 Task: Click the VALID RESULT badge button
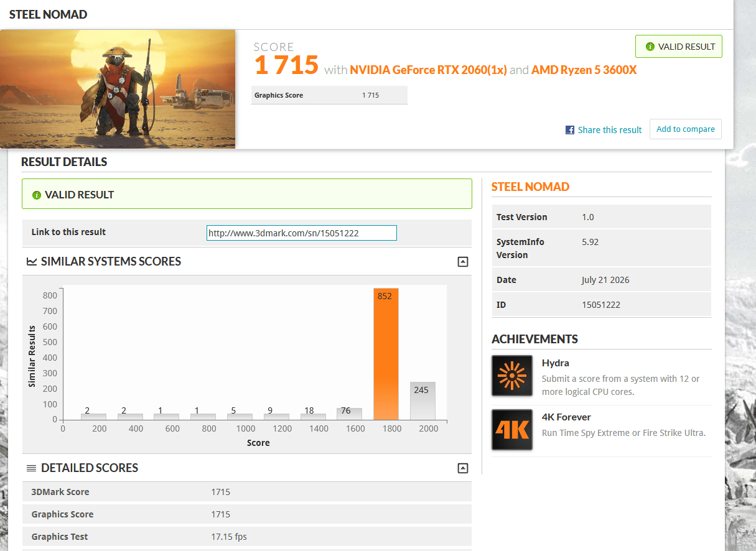[x=679, y=47]
